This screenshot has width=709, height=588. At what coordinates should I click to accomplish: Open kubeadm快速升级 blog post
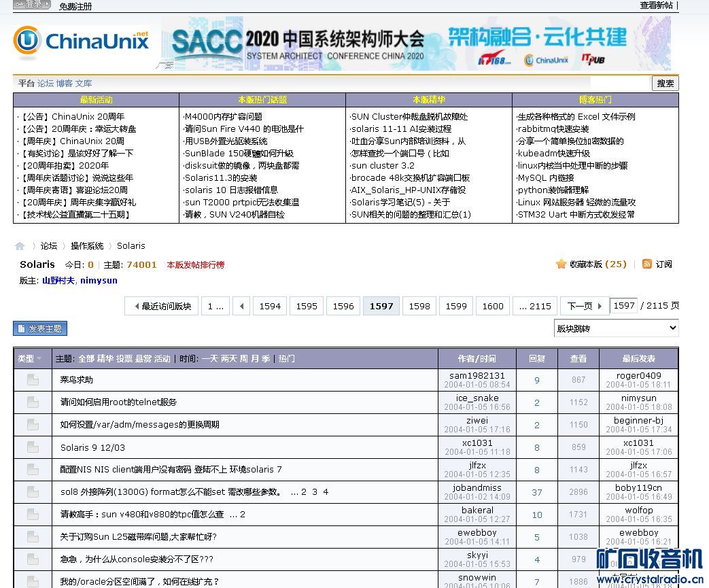click(x=553, y=154)
